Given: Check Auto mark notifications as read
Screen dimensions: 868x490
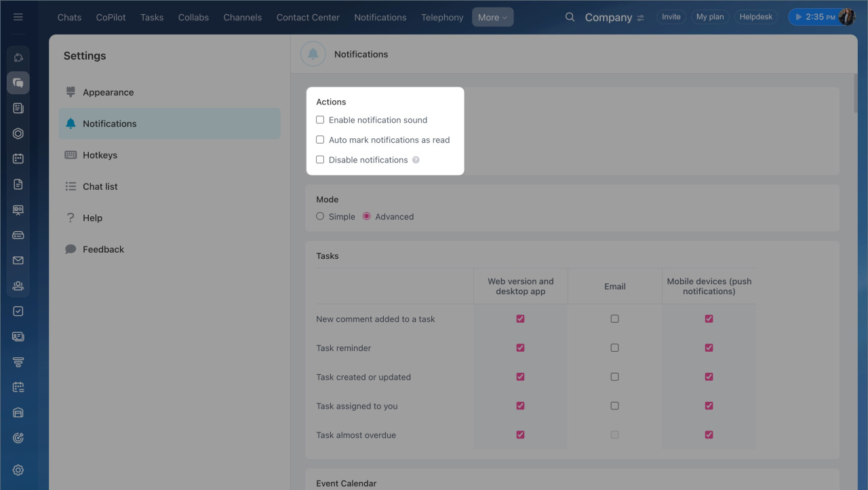Looking at the screenshot, I should pos(320,140).
